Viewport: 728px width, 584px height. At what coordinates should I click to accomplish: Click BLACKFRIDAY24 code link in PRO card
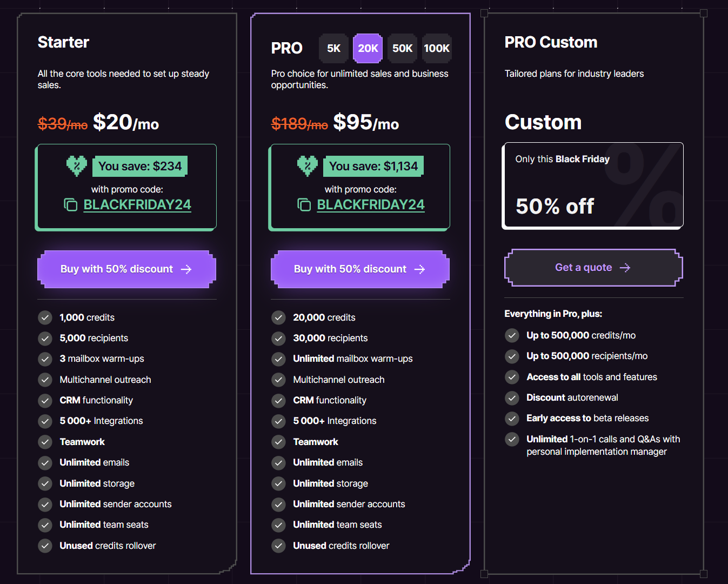pos(371,205)
